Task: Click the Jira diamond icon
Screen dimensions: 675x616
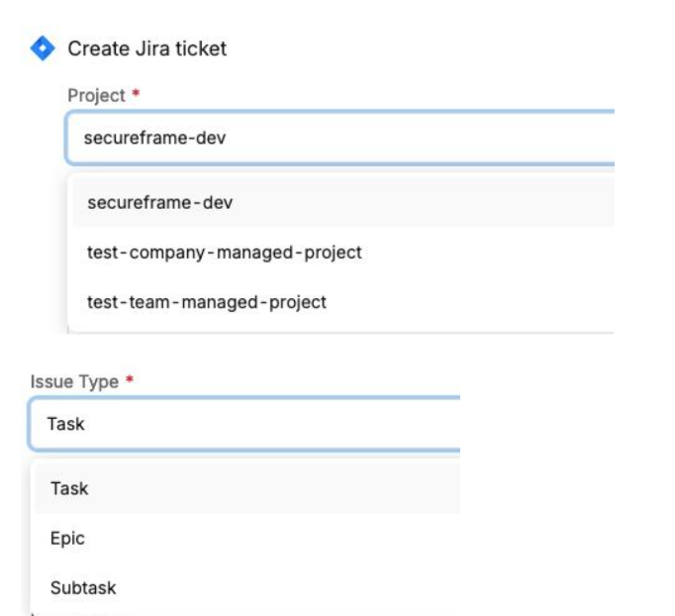Action: coord(43,49)
